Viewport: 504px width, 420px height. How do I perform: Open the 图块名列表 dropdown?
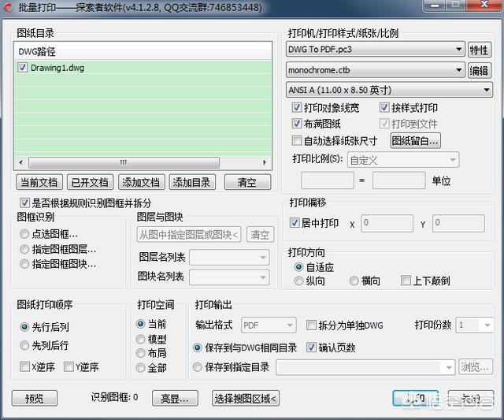229,277
